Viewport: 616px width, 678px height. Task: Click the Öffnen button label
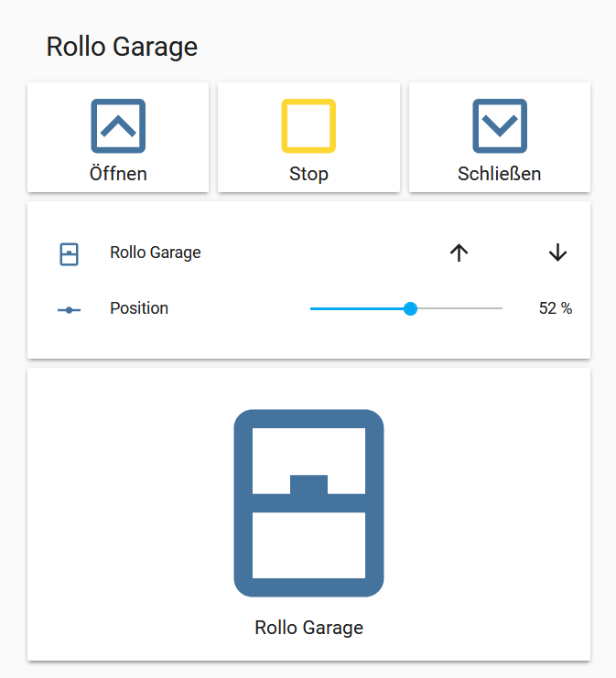118,174
